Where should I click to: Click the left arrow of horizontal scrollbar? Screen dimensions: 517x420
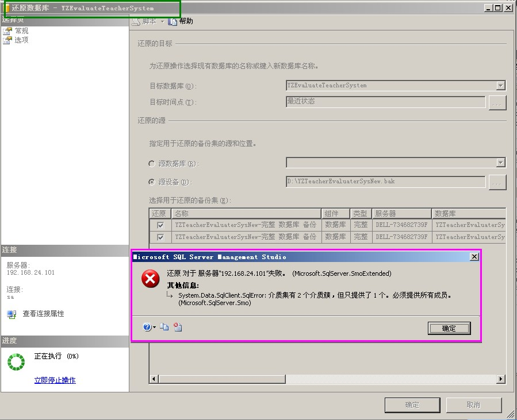[154, 379]
